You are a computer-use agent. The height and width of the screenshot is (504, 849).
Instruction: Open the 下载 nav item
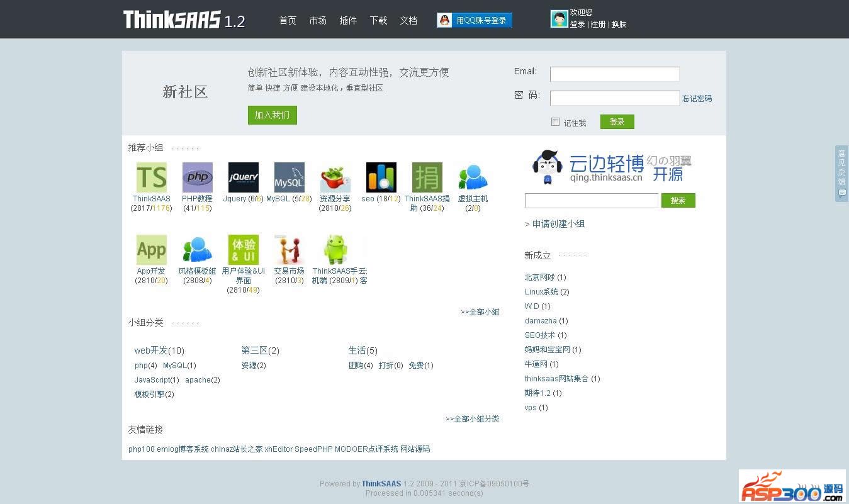point(378,21)
